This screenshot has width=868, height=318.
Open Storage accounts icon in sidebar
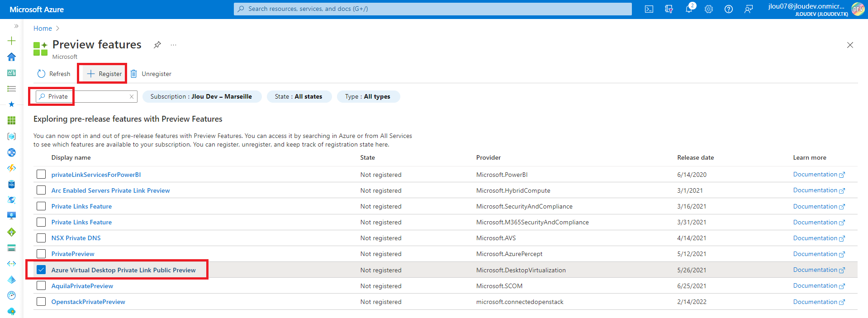(12, 248)
